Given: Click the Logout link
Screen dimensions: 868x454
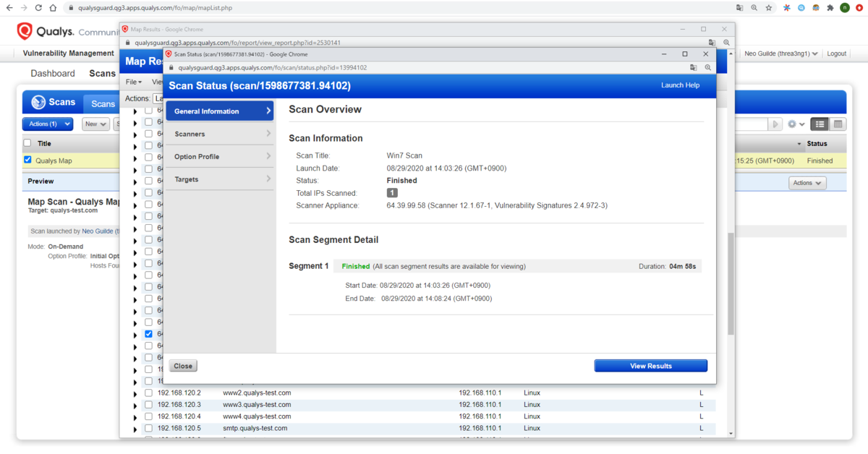Looking at the screenshot, I should tap(837, 53).
